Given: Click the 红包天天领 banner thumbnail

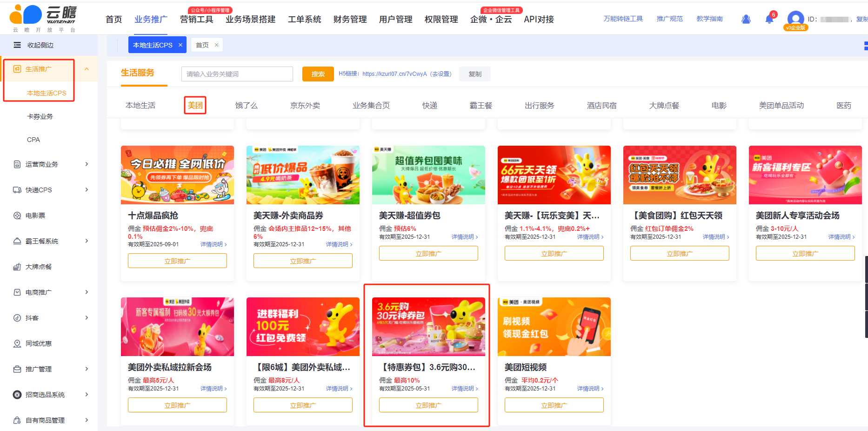Looking at the screenshot, I should [x=680, y=175].
